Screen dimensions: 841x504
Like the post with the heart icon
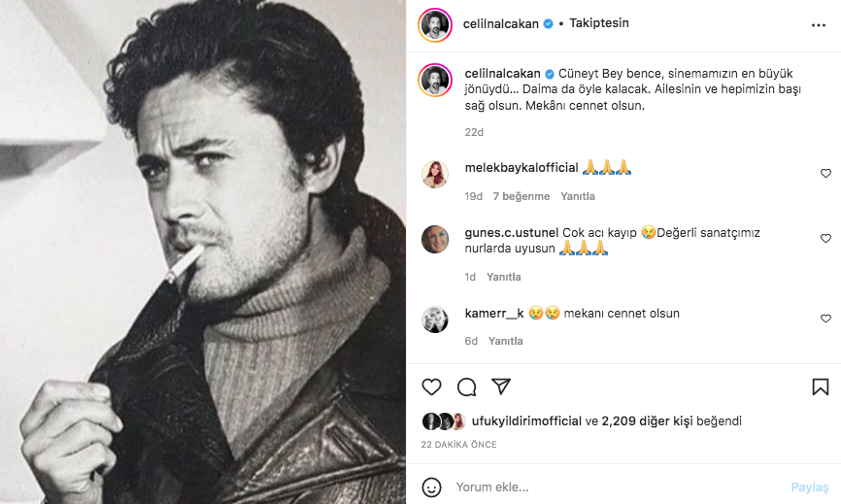tap(431, 386)
